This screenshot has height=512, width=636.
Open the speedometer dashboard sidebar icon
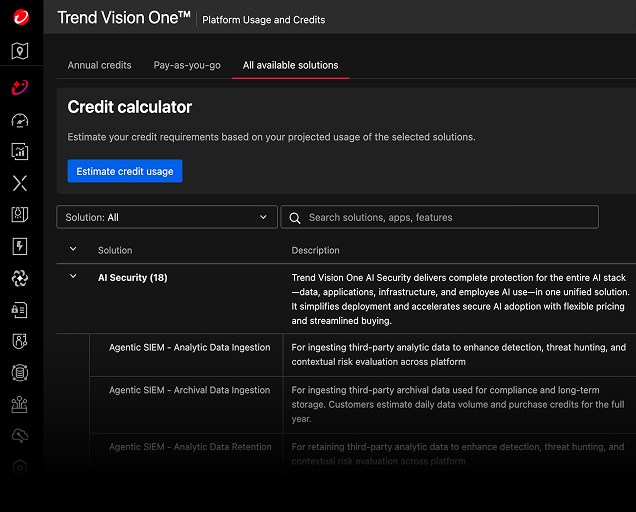coord(20,120)
